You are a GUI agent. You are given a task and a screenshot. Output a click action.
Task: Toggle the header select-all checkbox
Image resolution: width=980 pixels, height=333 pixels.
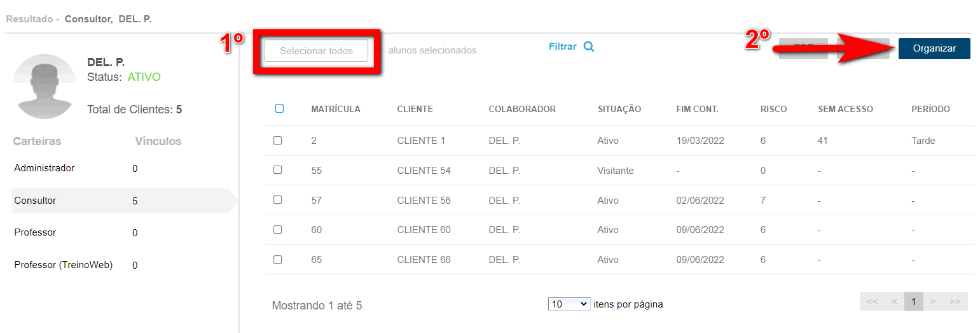click(279, 109)
